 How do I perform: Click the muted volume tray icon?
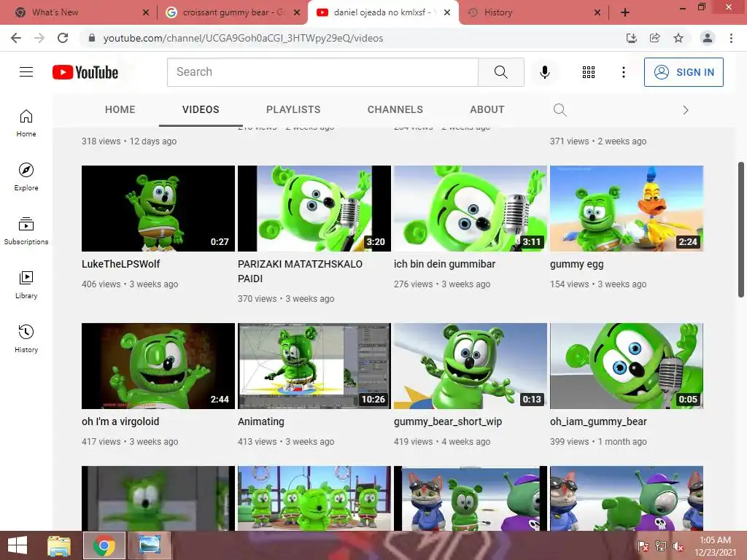[x=678, y=546]
